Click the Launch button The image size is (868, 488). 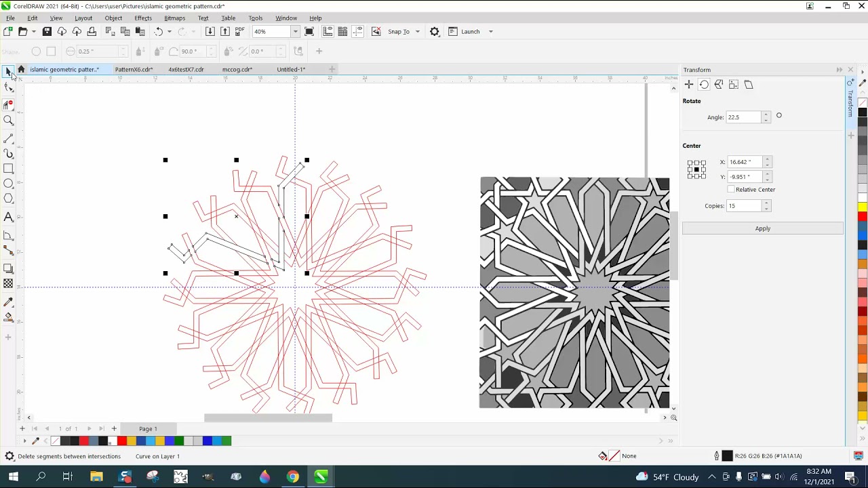(x=464, y=32)
